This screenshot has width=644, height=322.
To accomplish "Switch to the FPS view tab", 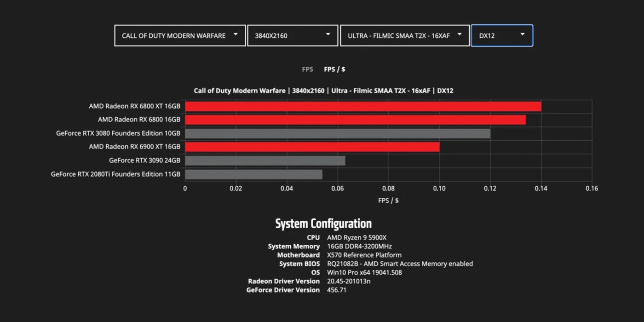I will (307, 69).
